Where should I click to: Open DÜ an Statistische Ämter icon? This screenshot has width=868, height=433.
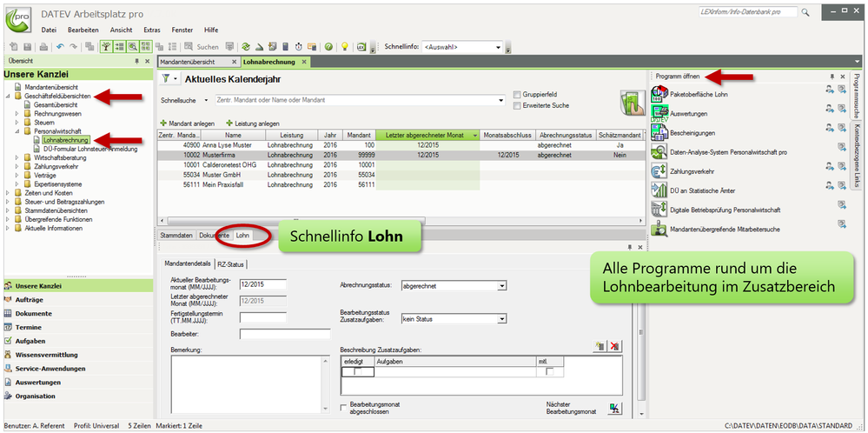(x=659, y=190)
